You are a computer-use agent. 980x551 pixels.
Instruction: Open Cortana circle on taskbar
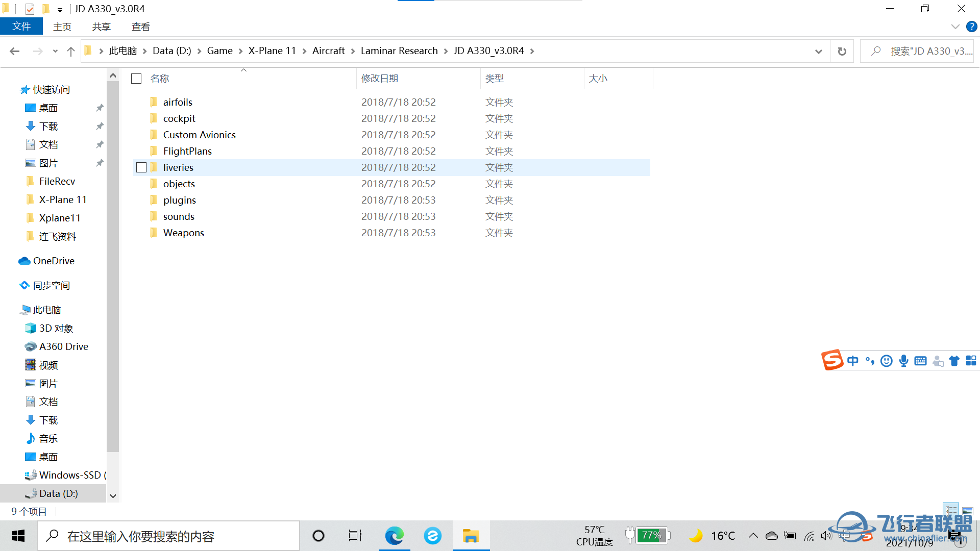318,536
